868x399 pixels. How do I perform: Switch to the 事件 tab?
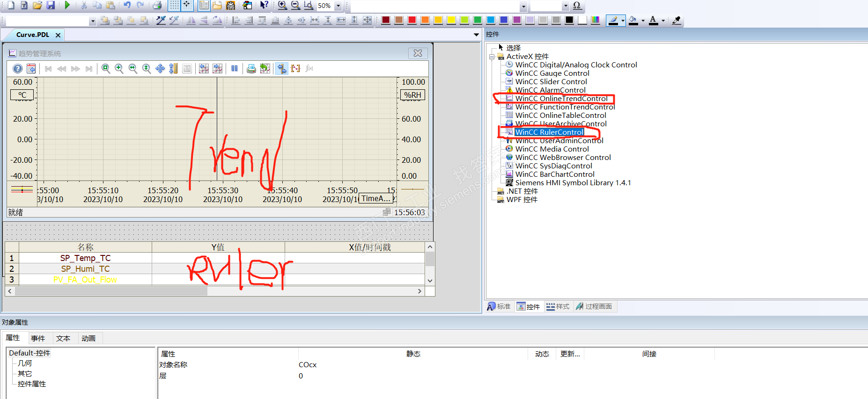tap(38, 338)
